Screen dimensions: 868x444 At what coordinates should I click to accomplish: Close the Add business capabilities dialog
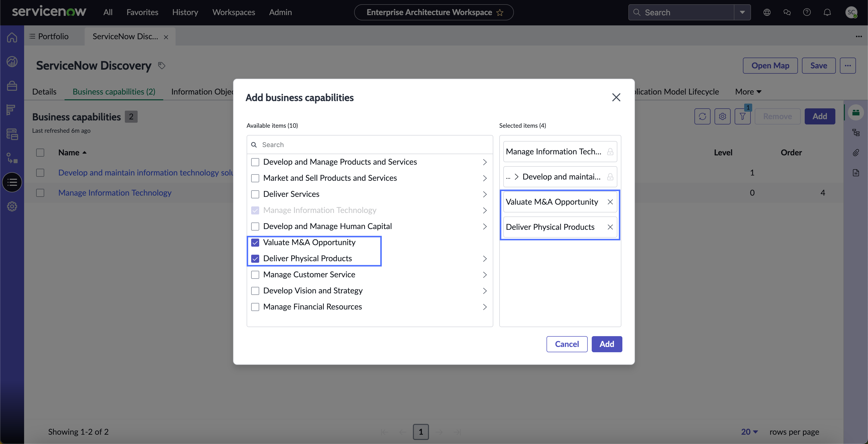tap(616, 98)
